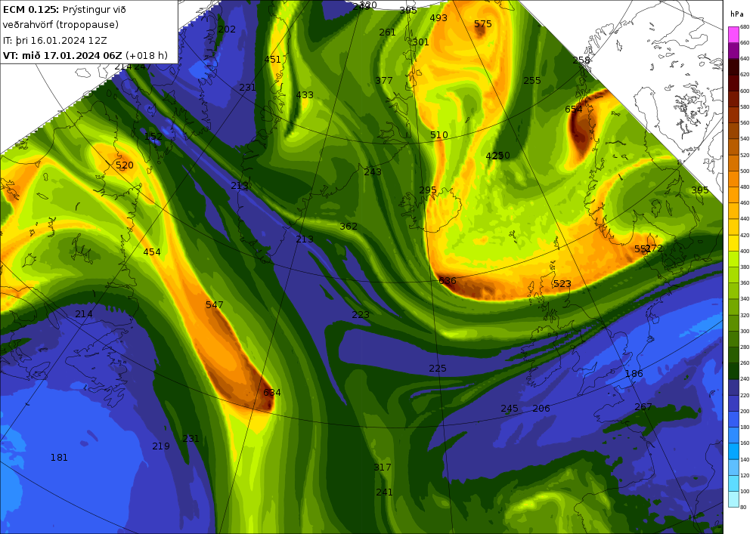This screenshot has width=756, height=534.
Task: Click the map value 223
Action: click(361, 314)
